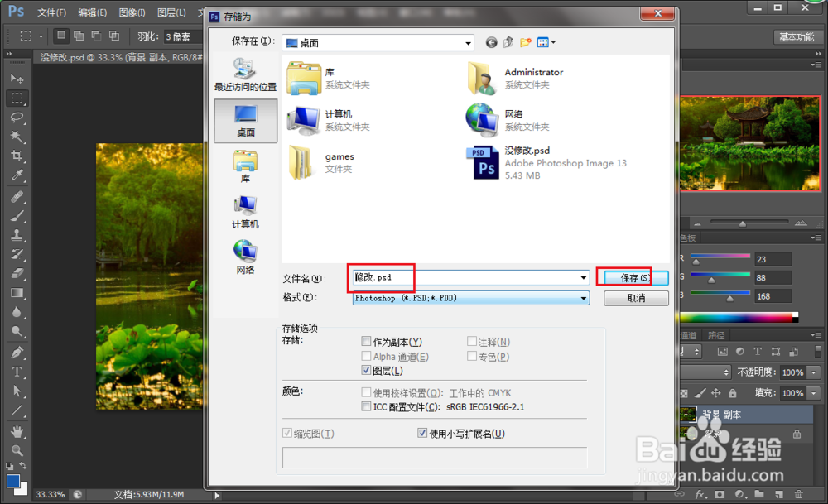Create a new folder in save dialog
The image size is (828, 504).
[x=526, y=42]
